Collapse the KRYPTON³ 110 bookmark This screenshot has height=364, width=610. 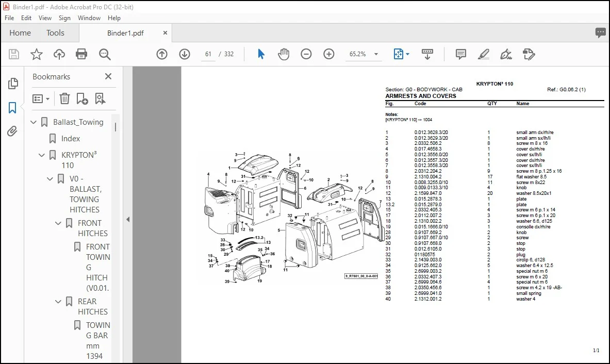[42, 155]
